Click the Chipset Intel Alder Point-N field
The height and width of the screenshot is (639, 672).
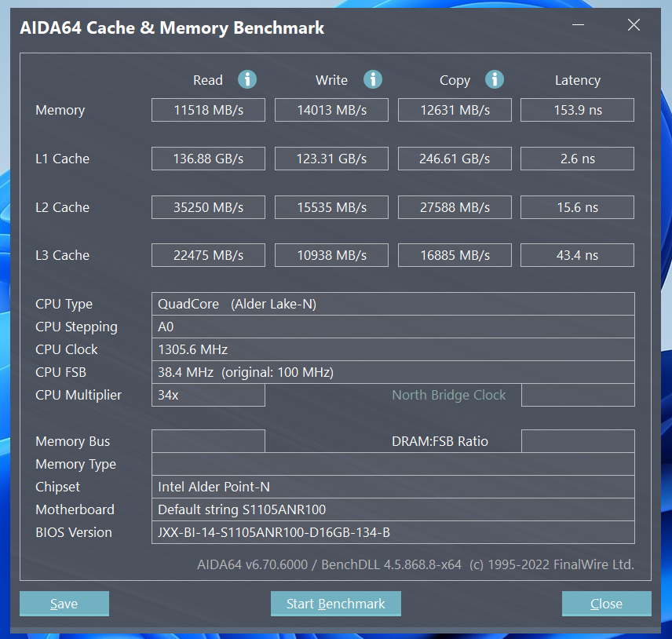coord(393,487)
